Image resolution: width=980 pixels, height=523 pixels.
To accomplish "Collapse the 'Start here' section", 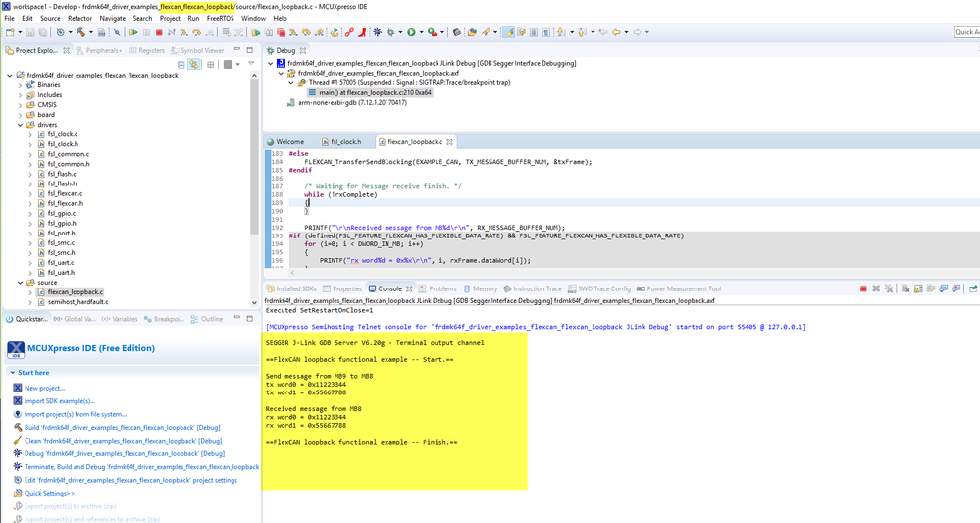I will pyautogui.click(x=13, y=373).
